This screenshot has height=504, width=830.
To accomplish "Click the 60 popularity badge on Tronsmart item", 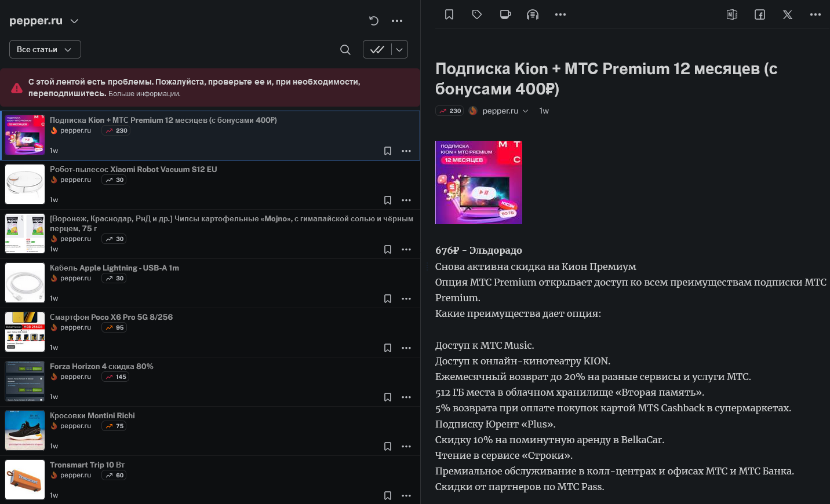I will pos(115,475).
